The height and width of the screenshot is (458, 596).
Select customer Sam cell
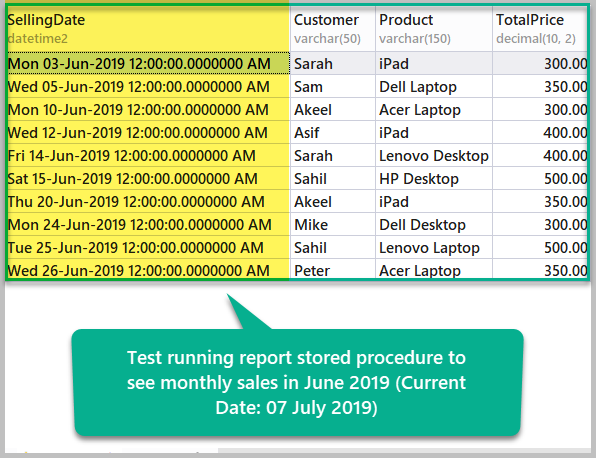click(x=333, y=87)
